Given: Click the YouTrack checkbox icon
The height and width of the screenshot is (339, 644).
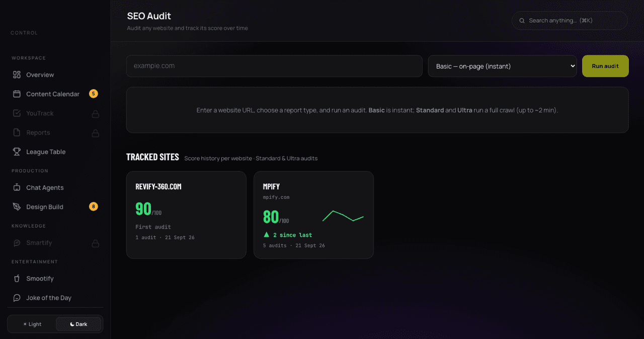Looking at the screenshot, I should (17, 113).
